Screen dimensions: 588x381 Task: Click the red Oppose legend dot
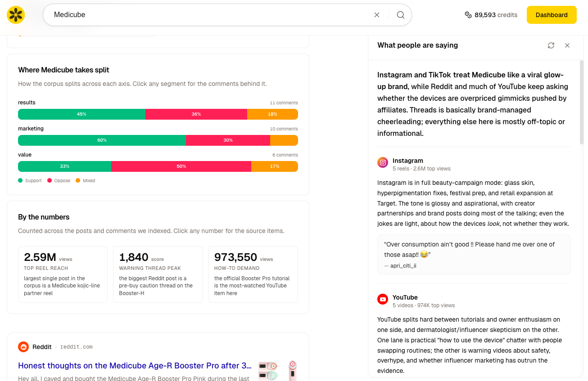50,180
